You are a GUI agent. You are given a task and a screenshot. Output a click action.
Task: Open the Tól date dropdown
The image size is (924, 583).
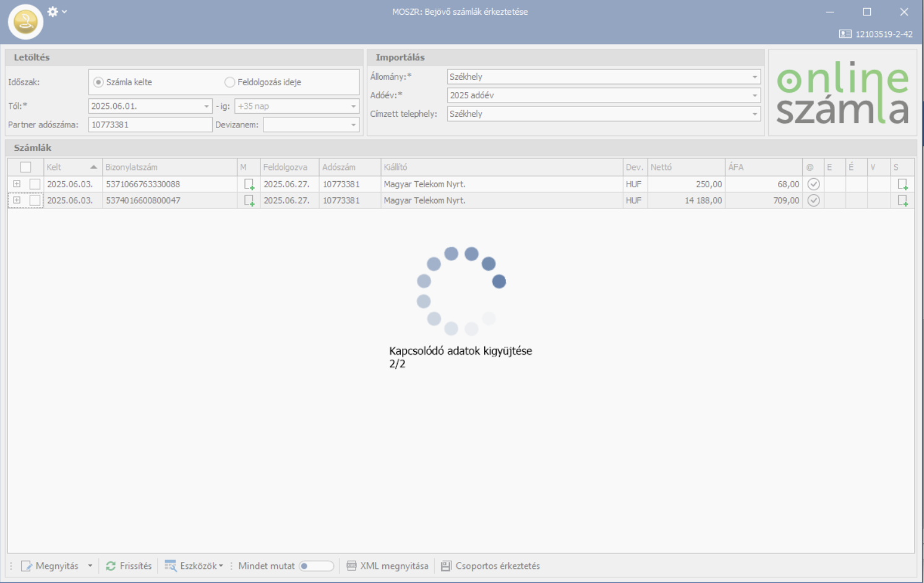tap(207, 106)
